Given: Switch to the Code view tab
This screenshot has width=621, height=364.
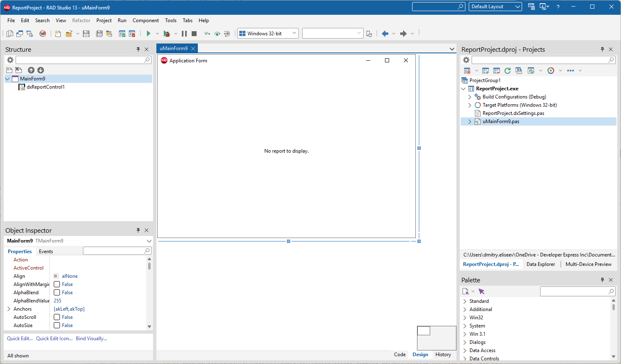Looking at the screenshot, I should pyautogui.click(x=400, y=355).
